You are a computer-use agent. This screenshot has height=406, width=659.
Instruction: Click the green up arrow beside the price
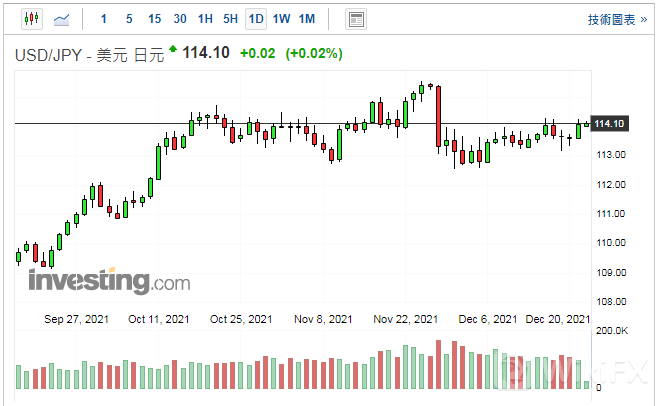coord(173,50)
